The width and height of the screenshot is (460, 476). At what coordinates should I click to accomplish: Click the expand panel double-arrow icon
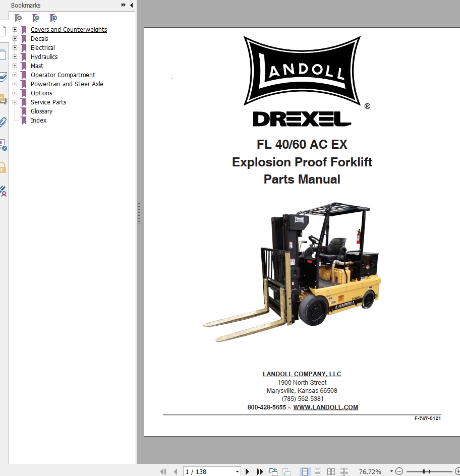tap(123, 5)
